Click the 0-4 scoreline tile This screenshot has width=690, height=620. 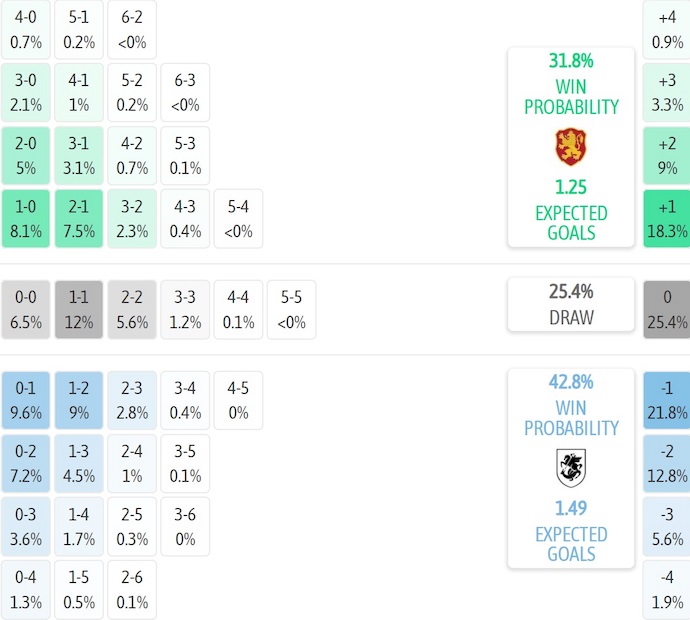pos(26,590)
